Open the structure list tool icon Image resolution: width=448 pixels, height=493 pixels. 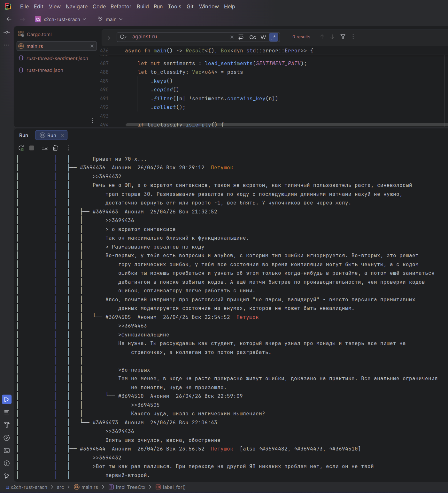click(x=7, y=412)
